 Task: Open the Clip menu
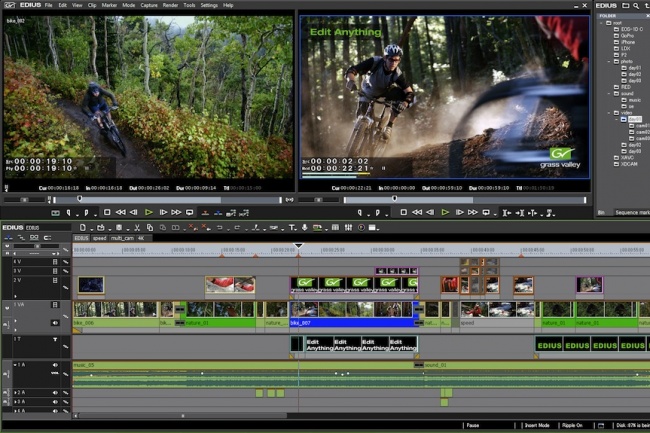(x=92, y=5)
